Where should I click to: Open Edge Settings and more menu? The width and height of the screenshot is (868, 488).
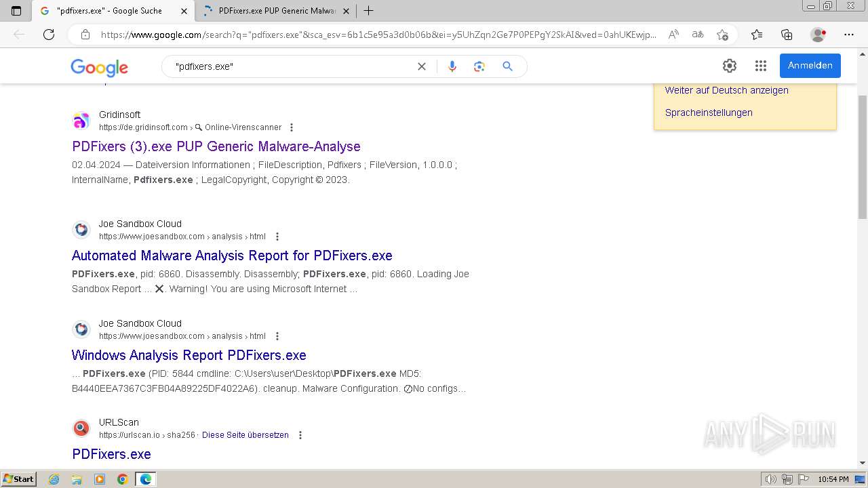click(x=849, y=35)
